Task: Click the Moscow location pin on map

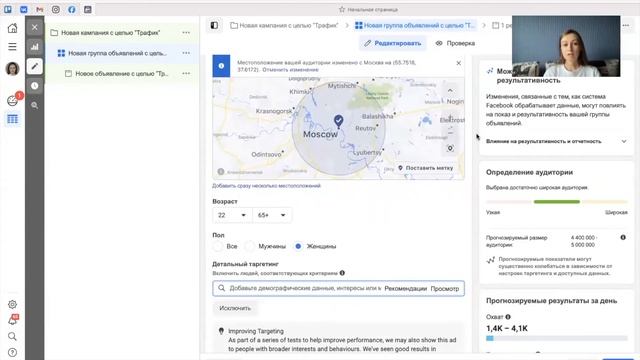Action: tap(338, 121)
